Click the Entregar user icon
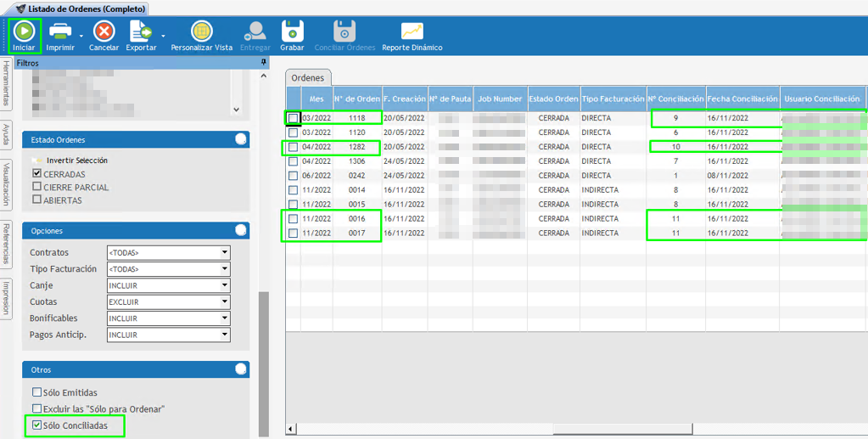 (x=255, y=31)
